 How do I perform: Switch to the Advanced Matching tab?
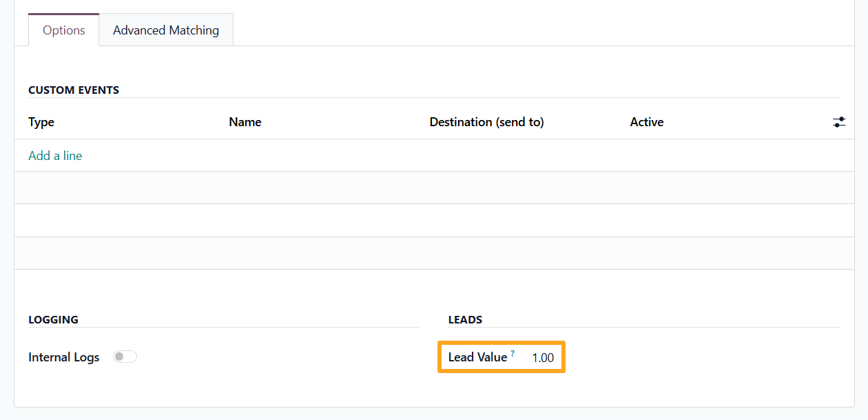point(166,30)
